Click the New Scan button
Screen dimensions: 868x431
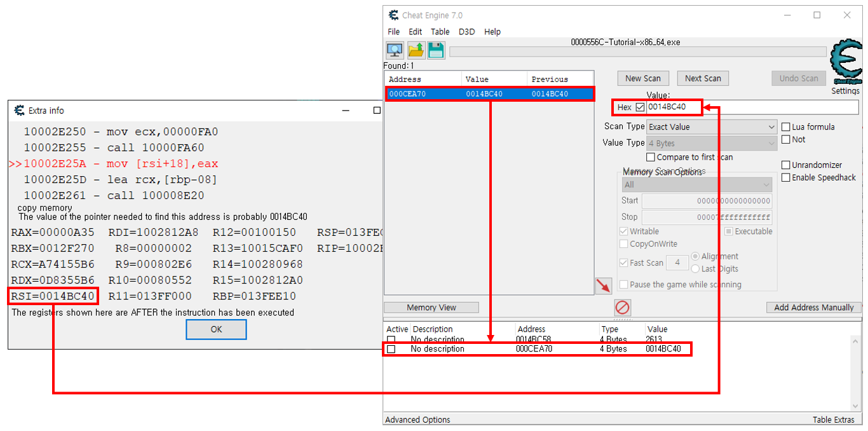[643, 78]
